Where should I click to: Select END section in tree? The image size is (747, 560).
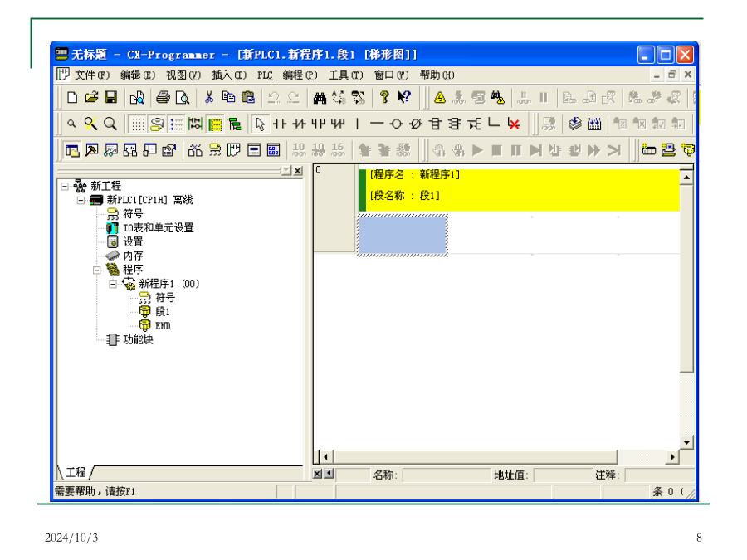click(x=163, y=326)
